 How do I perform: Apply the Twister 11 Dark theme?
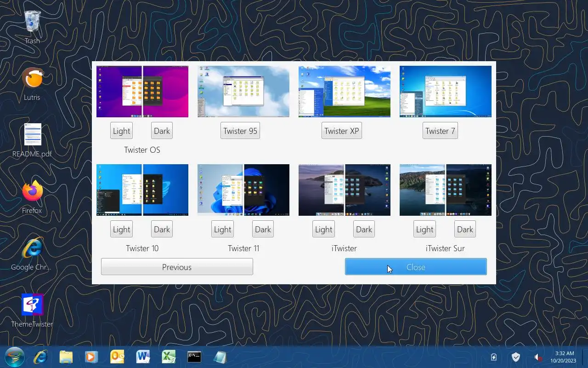(x=263, y=229)
